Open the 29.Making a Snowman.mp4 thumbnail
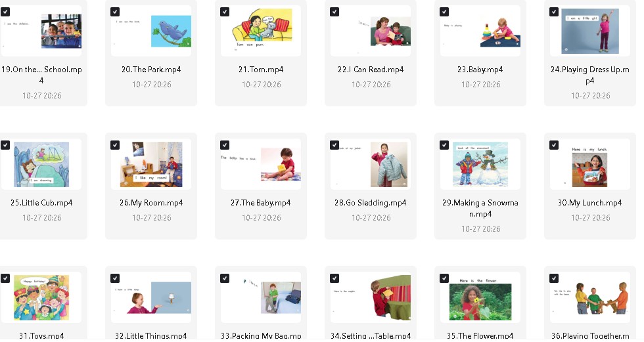Viewport: 644px width, 342px height. click(x=480, y=164)
